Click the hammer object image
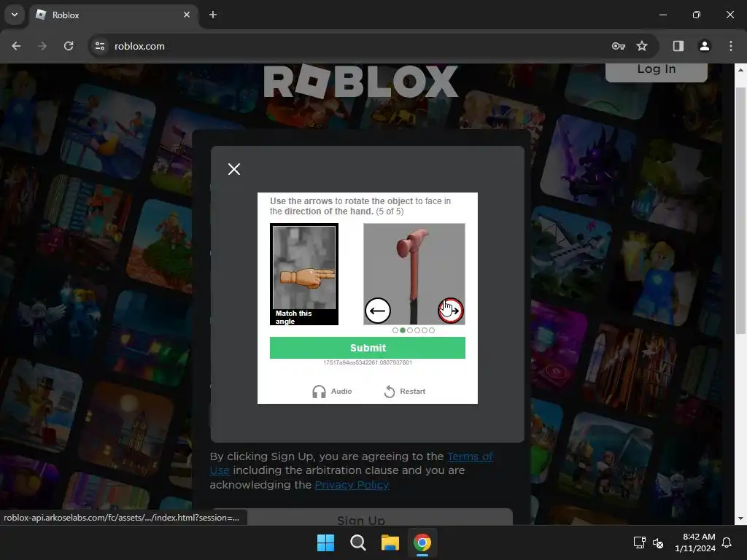The width and height of the screenshot is (747, 560). tap(414, 274)
